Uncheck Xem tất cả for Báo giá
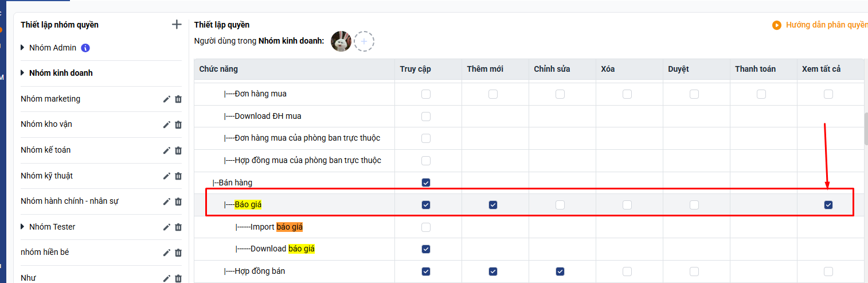Screen dimensions: 868x283 coord(828,205)
